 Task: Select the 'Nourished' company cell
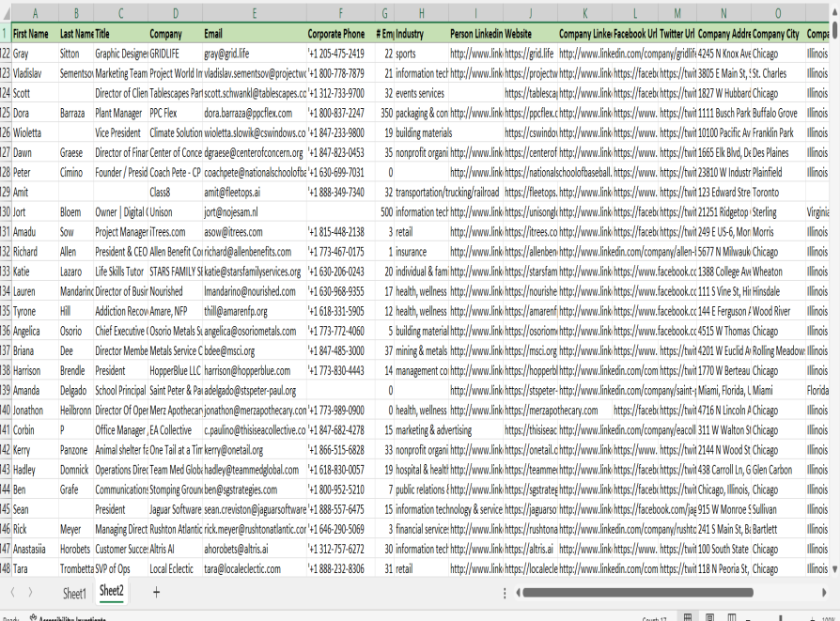click(175, 291)
